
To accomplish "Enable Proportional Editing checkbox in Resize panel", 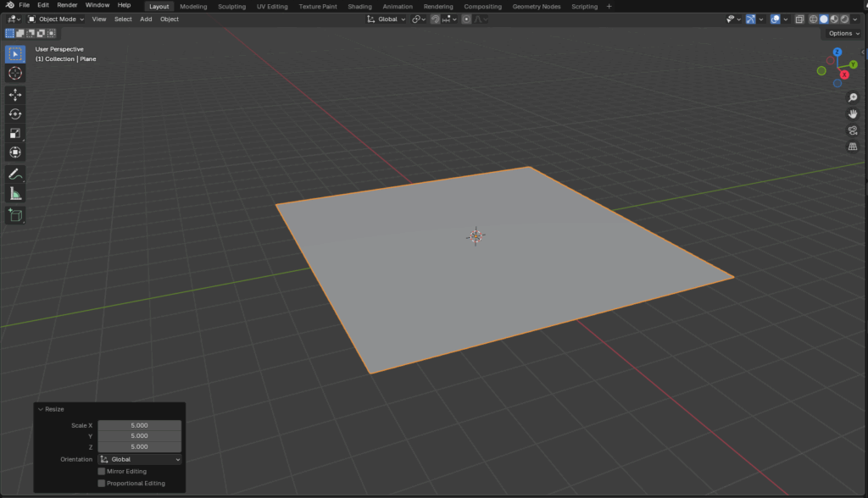I will tap(102, 483).
